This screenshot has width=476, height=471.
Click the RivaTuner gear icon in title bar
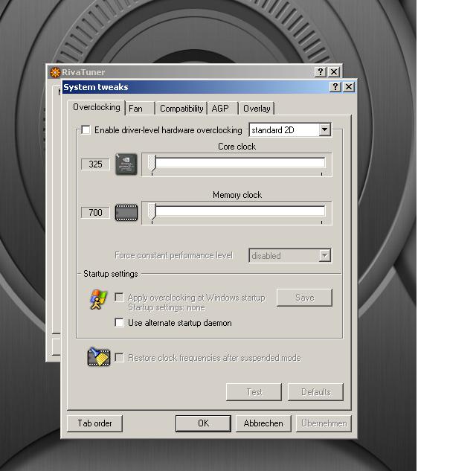[x=55, y=72]
